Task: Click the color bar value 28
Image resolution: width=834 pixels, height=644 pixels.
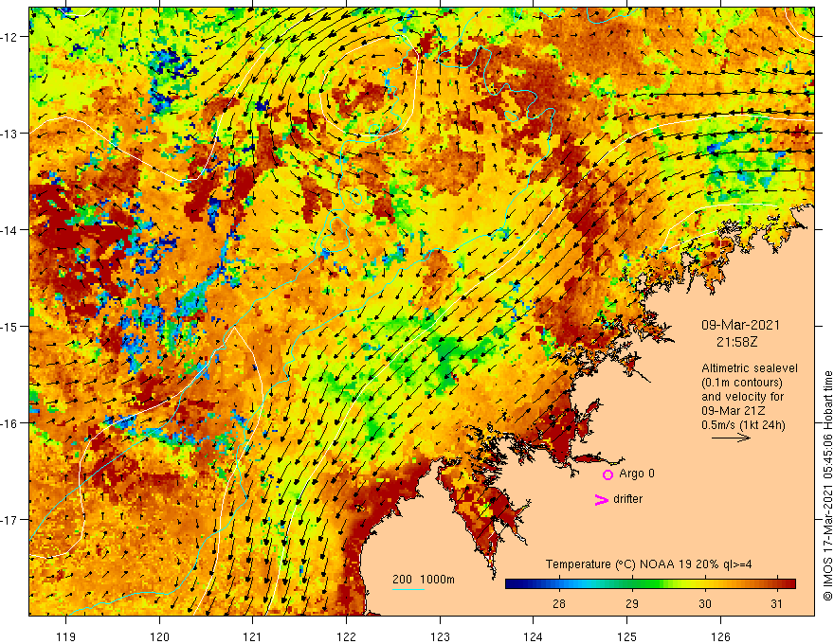Action: pos(558,603)
